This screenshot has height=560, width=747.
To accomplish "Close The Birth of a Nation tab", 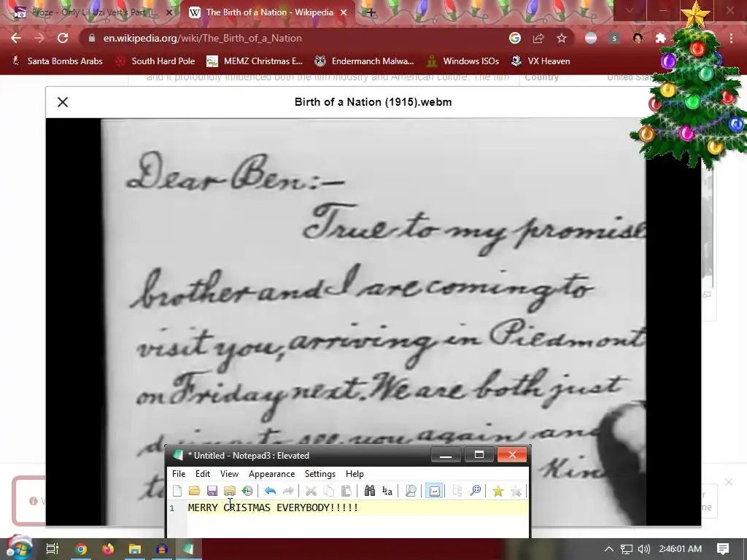I will 344,12.
